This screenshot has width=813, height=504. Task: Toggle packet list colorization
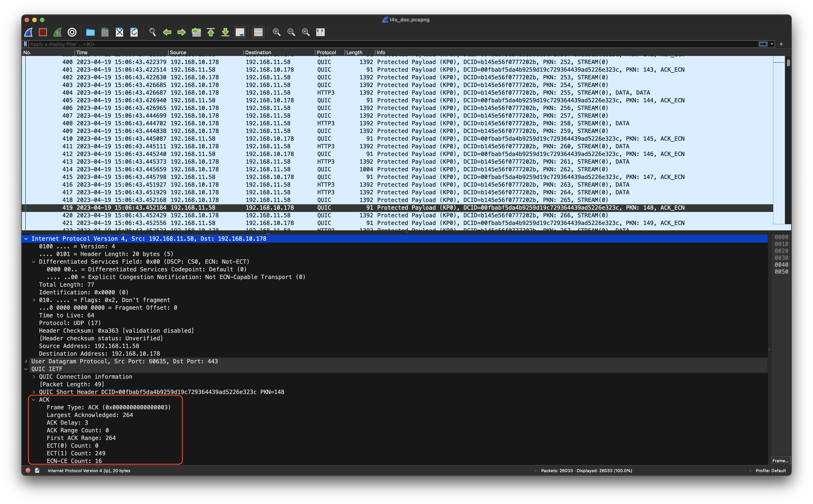coord(258,32)
